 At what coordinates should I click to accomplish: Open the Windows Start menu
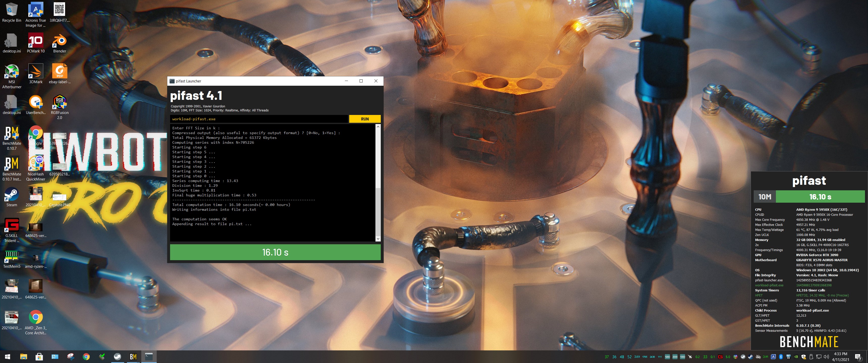(x=8, y=357)
